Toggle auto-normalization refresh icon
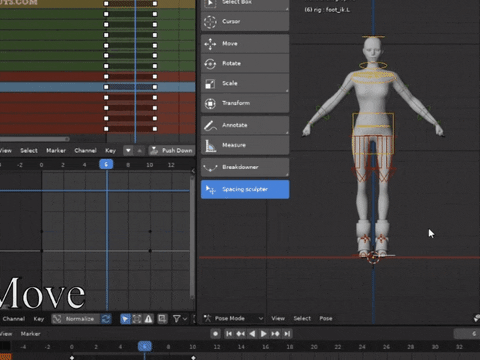Viewport: 480px width, 360px height. (106, 319)
